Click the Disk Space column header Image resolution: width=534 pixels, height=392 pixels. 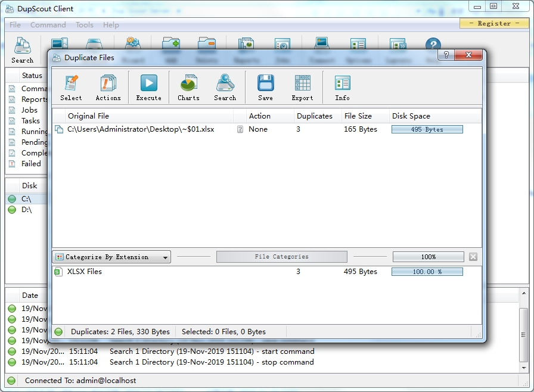pyautogui.click(x=435, y=116)
